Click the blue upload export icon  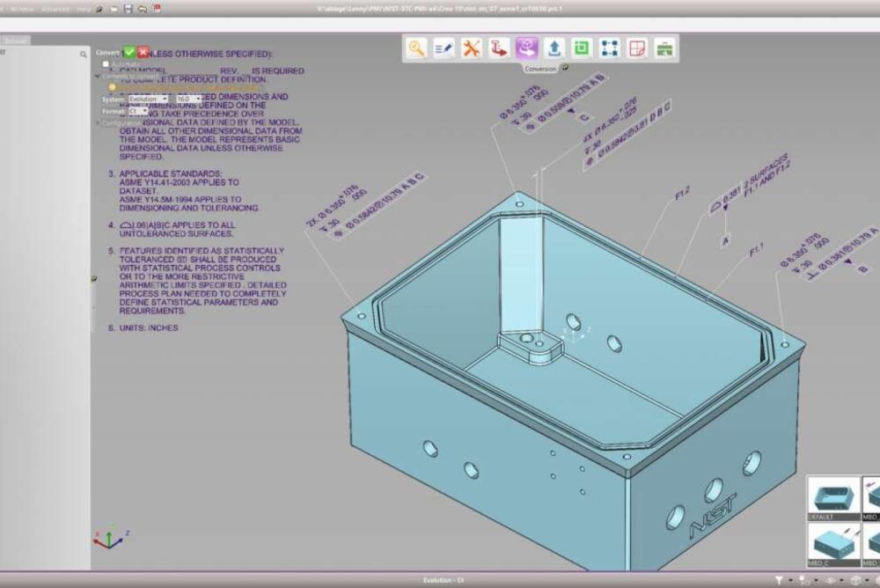(x=554, y=48)
